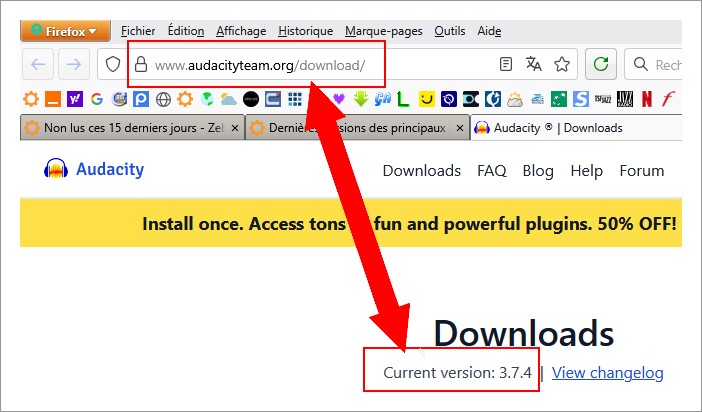Go back with the left arrow button
702x412 pixels.
[38, 64]
